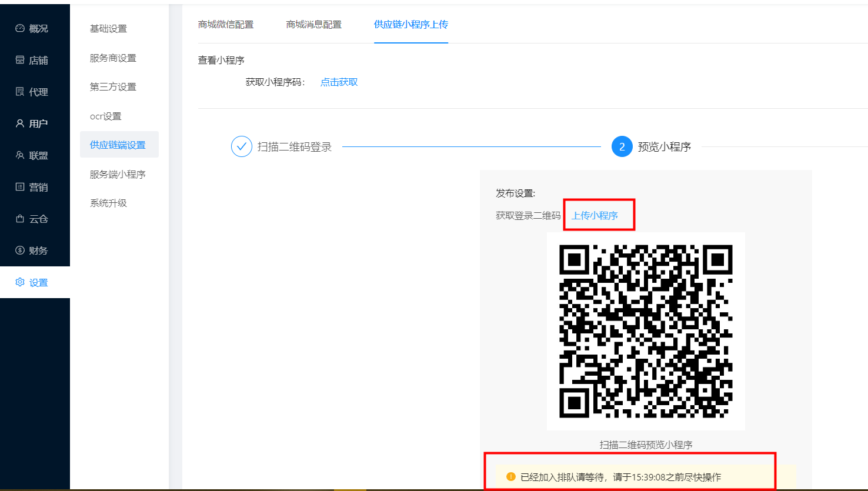The width and height of the screenshot is (868, 491).
Task: Click the 用户 user icon in sidebar
Action: click(20, 123)
